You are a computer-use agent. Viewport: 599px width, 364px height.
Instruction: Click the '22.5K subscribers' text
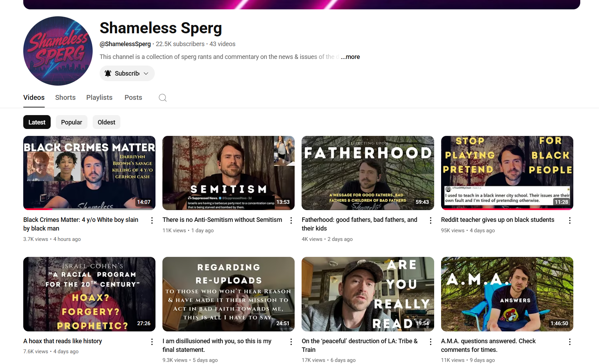[180, 44]
